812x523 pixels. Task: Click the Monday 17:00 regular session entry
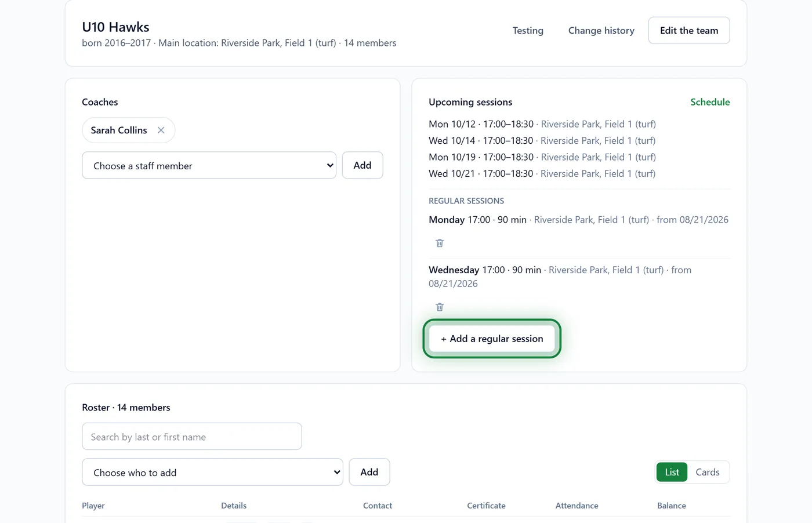point(578,220)
